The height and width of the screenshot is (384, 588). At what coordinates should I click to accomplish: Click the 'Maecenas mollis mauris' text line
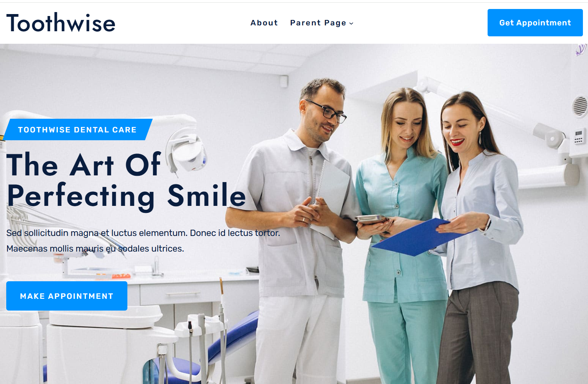pyautogui.click(x=95, y=248)
